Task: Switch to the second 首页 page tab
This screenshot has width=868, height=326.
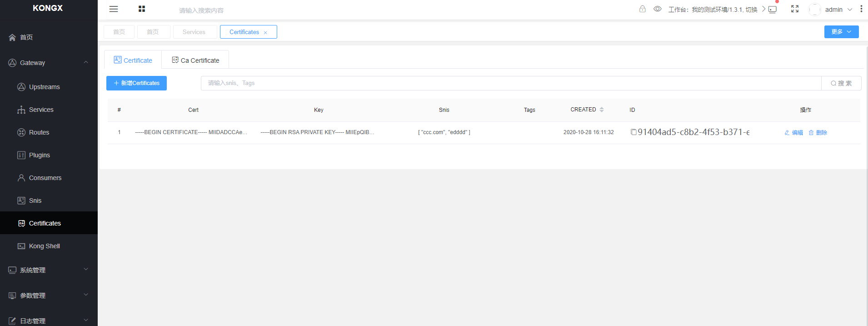Action: point(153,32)
